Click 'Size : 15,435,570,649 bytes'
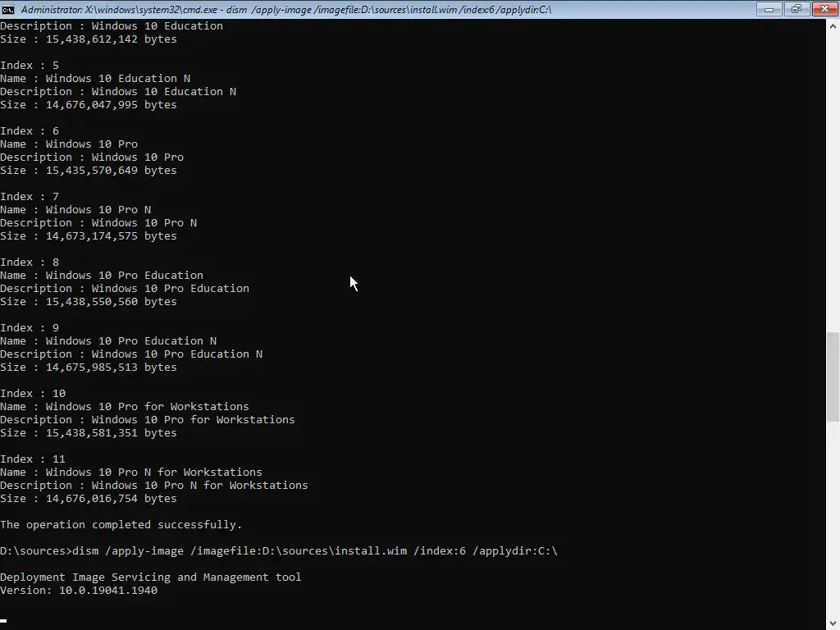The image size is (840, 630). (x=89, y=171)
